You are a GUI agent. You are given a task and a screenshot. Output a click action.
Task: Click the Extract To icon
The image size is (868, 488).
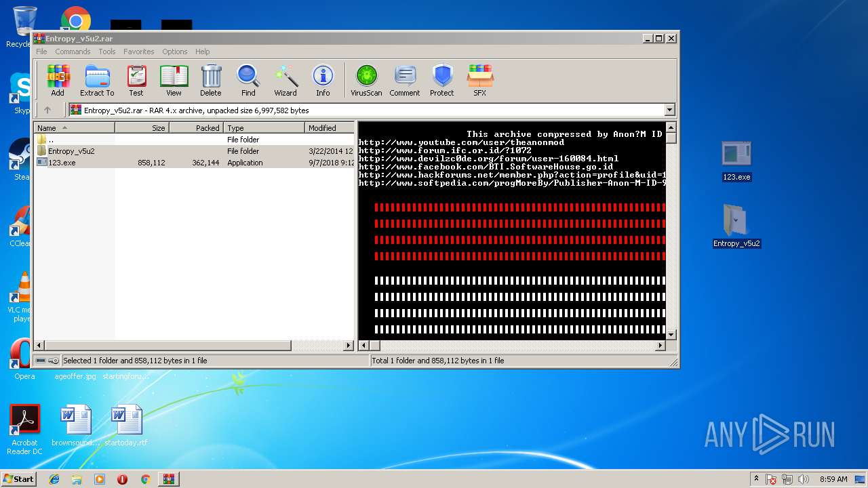[97, 81]
